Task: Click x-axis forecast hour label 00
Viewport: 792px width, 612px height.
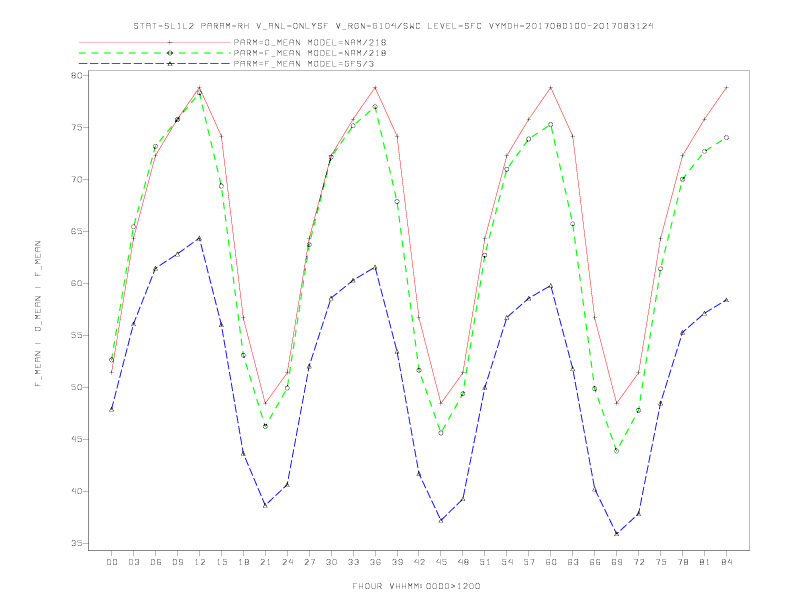Action: coord(112,562)
